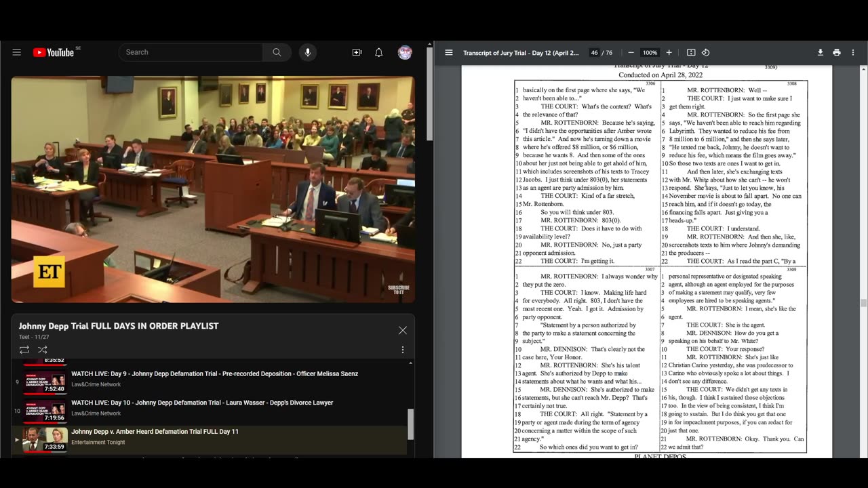Open the YouTube notifications bell

click(x=379, y=52)
